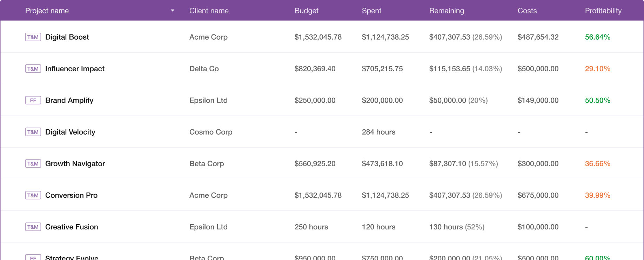Click the T&M badge beside Digital Boost

click(x=33, y=37)
